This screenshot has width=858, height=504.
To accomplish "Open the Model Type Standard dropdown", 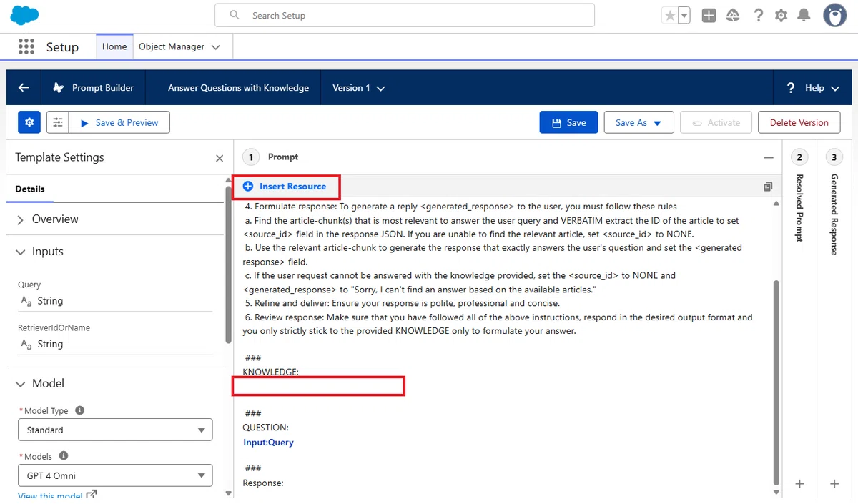I will pos(115,430).
